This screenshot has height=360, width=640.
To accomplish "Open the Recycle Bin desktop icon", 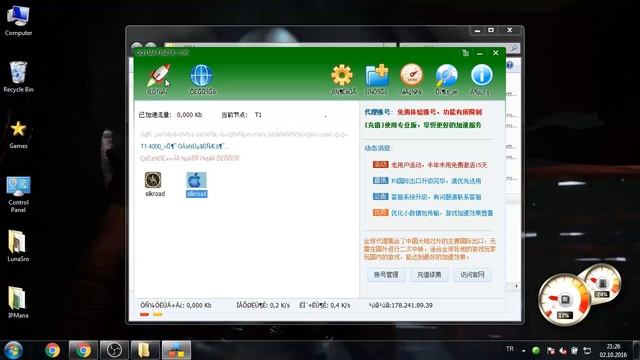I will point(18,77).
